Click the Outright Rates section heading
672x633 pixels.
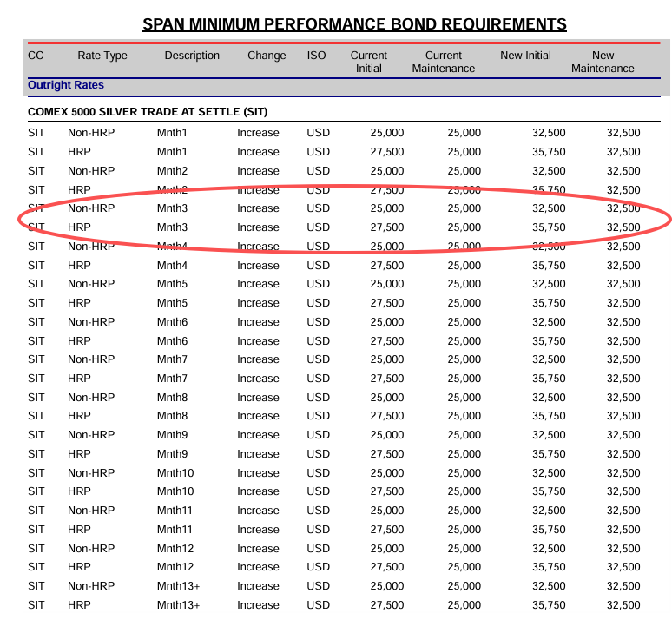tap(66, 85)
